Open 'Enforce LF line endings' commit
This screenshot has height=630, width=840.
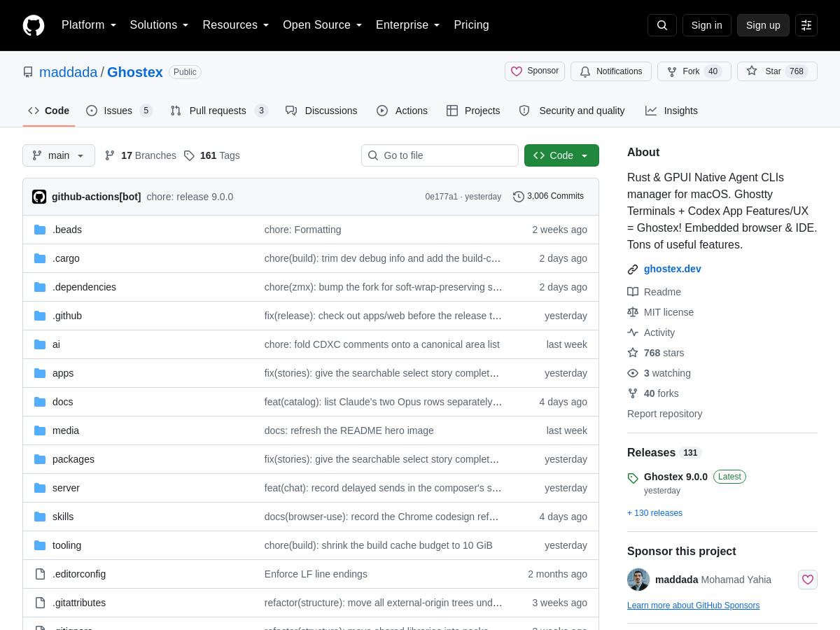[x=316, y=574]
